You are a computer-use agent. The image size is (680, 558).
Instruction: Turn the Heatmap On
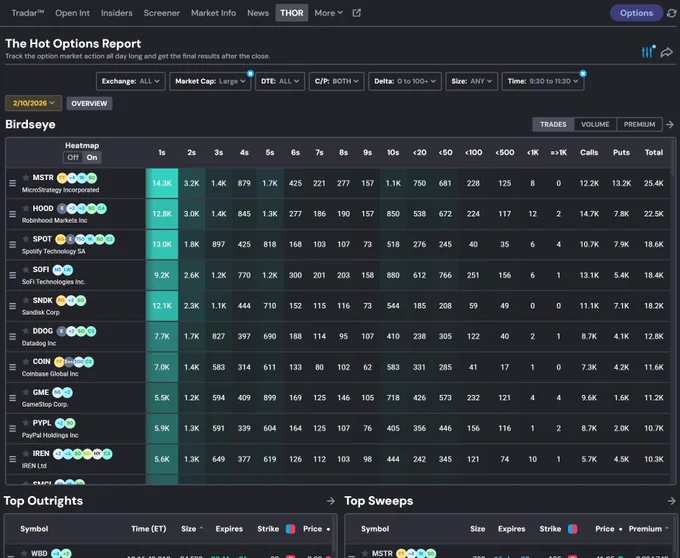pyautogui.click(x=92, y=157)
